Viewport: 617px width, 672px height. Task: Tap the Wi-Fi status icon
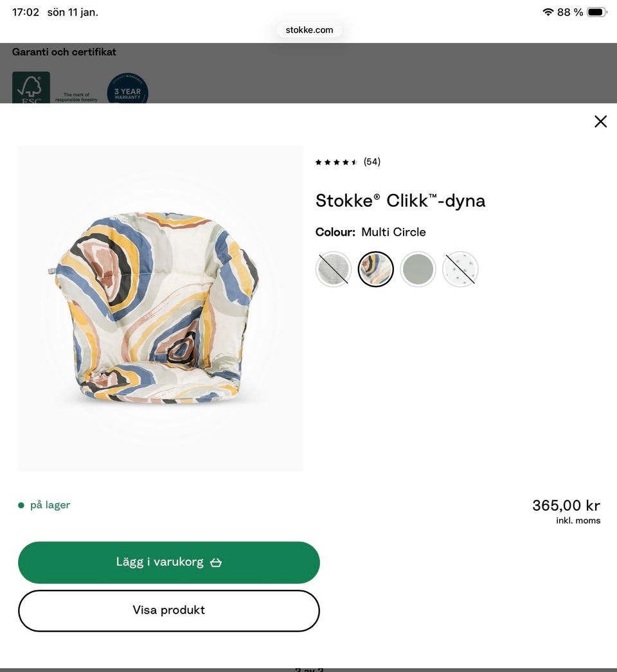(x=548, y=12)
